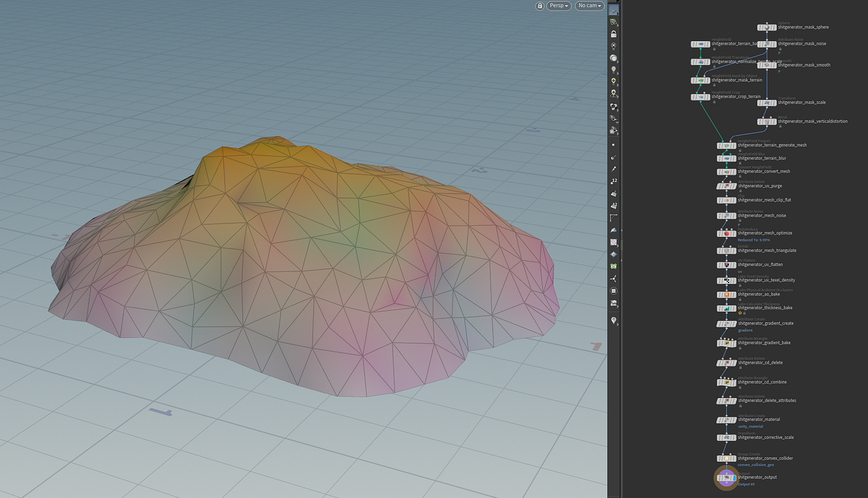Image resolution: width=868 pixels, height=498 pixels.
Task: Select the Group Create icon on shitgenerator_convex_collider
Action: tap(727, 458)
